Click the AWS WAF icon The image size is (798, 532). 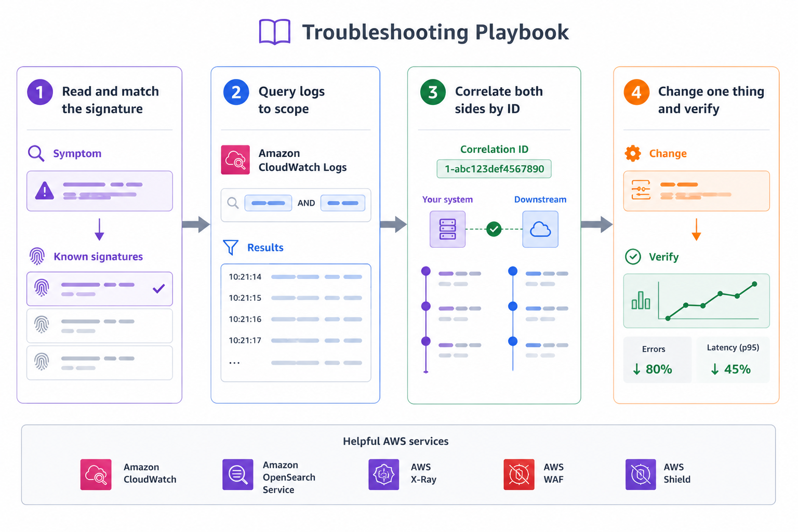pyautogui.click(x=519, y=474)
